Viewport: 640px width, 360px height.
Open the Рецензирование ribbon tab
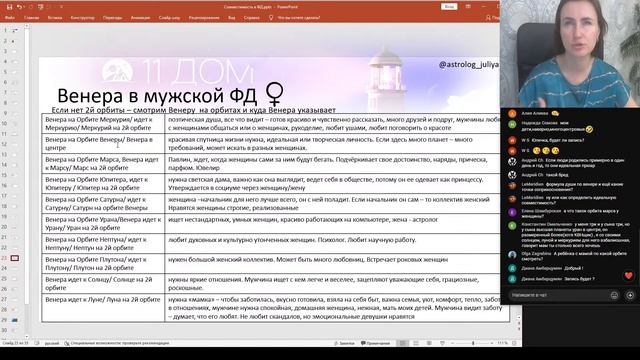click(204, 18)
